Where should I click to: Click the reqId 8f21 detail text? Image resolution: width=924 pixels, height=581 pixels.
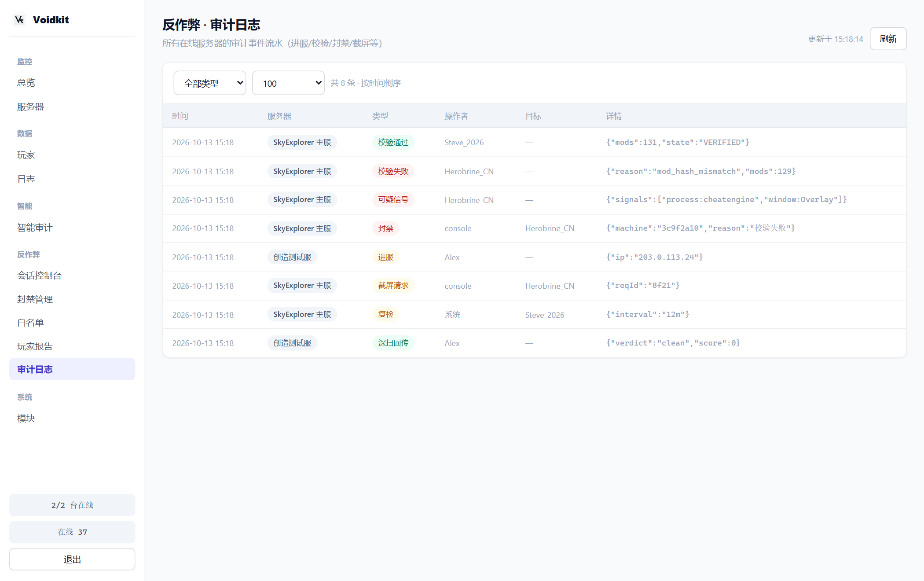tap(643, 285)
